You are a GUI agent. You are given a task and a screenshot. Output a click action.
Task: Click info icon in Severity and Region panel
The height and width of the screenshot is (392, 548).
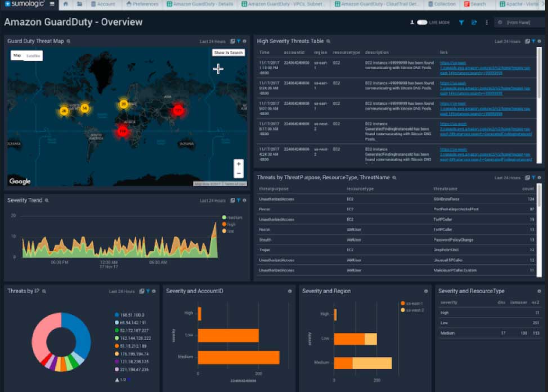coord(426,291)
